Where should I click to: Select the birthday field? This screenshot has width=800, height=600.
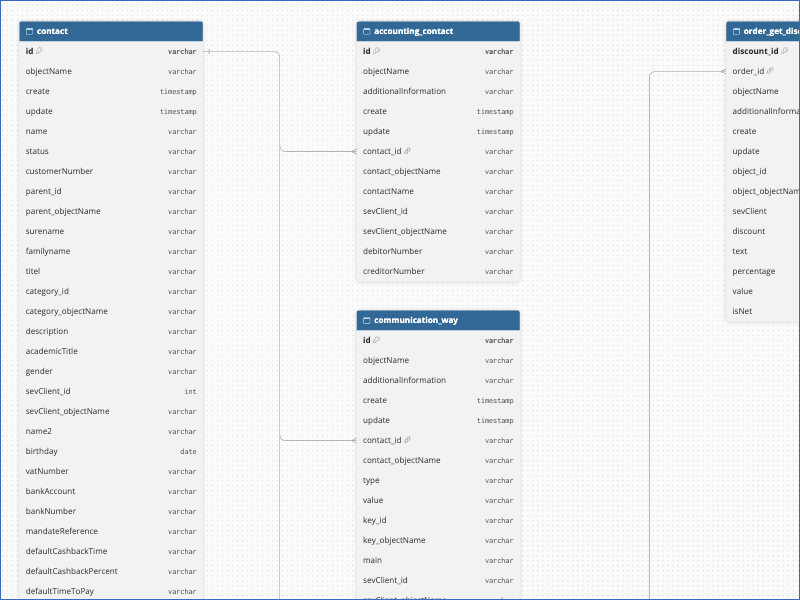click(111, 451)
